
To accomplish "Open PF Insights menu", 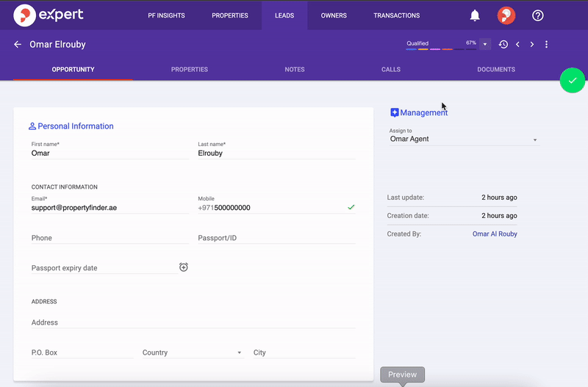I will (166, 15).
